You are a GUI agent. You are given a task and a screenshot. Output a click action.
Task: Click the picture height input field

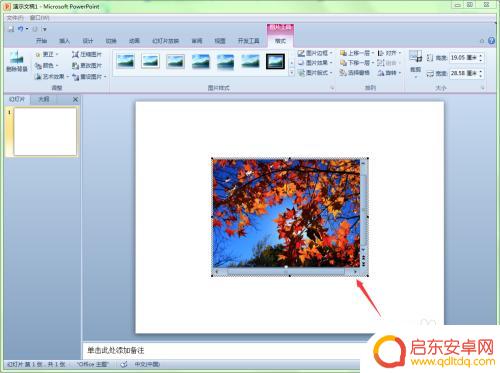click(x=464, y=58)
